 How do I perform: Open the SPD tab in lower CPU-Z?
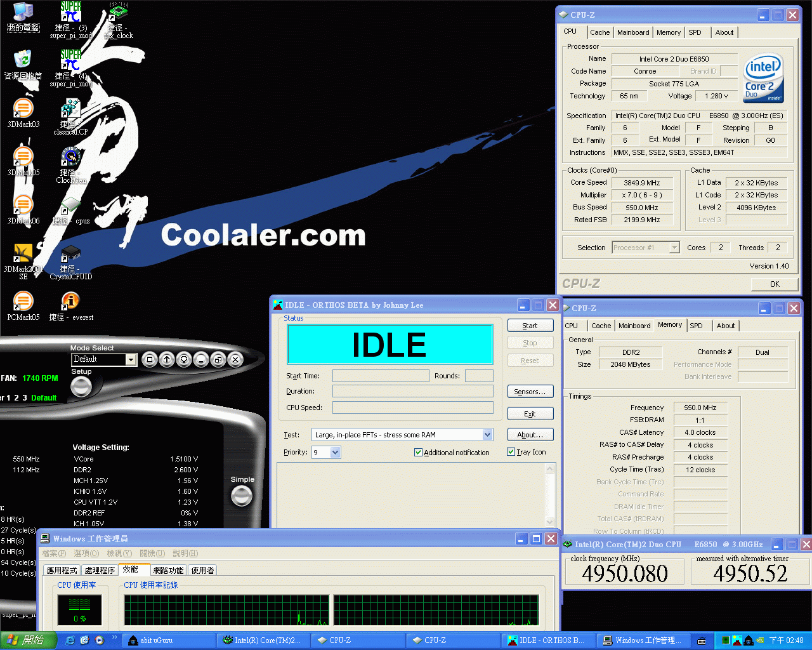tap(697, 326)
